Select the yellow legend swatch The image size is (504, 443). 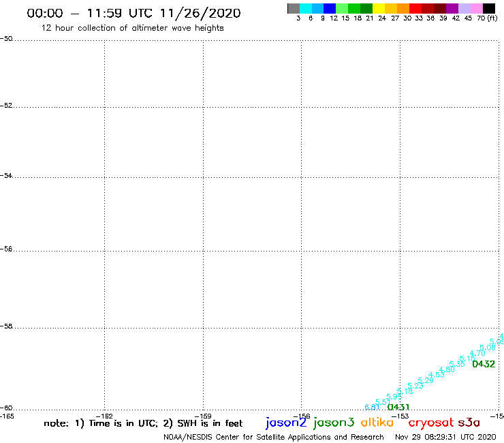click(379, 8)
